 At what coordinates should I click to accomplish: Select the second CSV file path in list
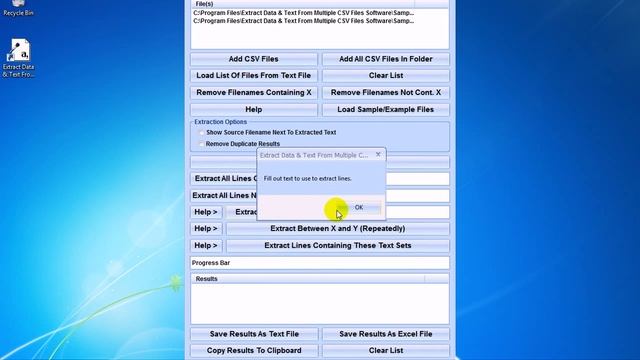pyautogui.click(x=304, y=21)
